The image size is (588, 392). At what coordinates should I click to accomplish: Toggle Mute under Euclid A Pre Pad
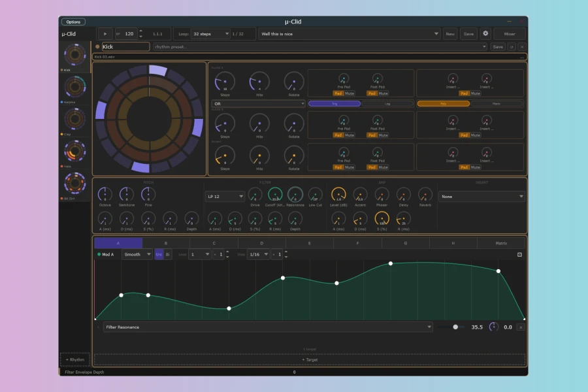[x=349, y=93]
